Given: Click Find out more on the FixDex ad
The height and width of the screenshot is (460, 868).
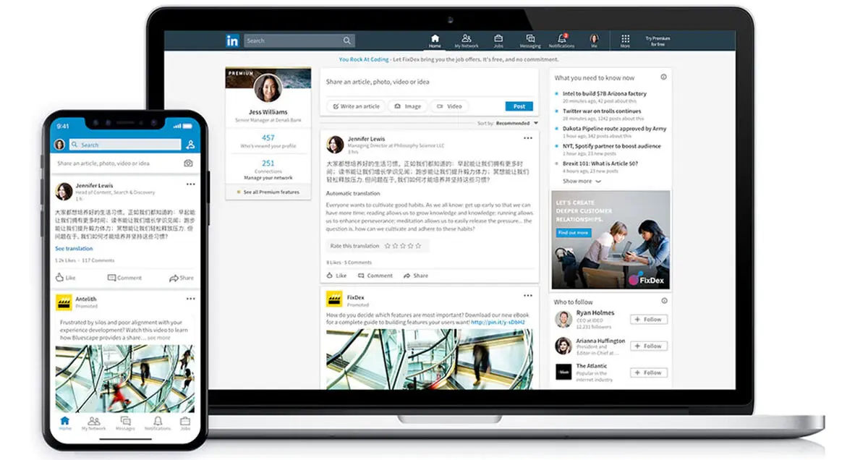Looking at the screenshot, I should 573,233.
